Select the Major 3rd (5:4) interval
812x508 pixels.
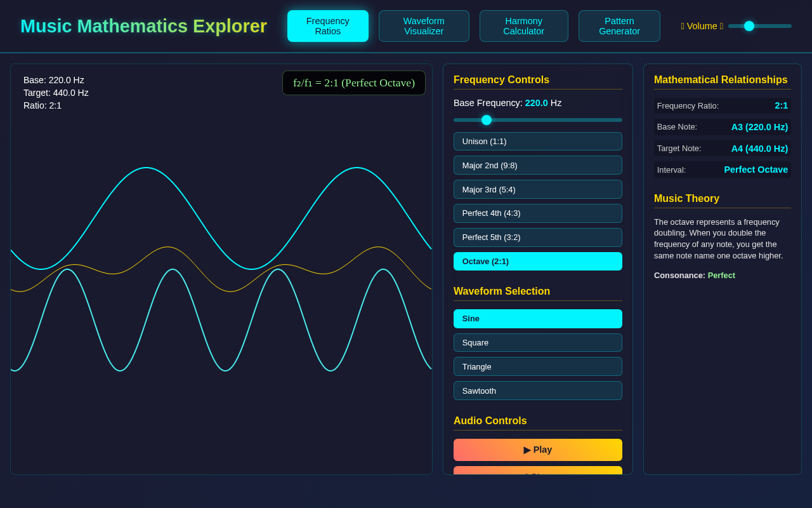[537, 189]
